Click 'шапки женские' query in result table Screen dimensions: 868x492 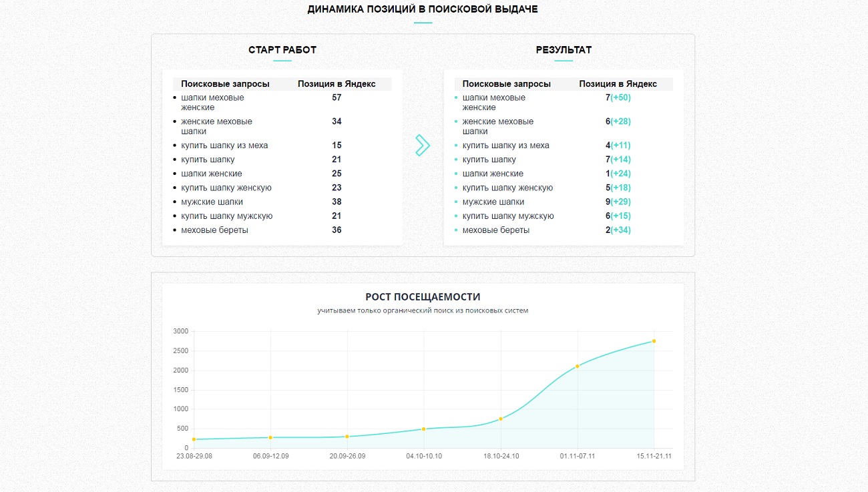(x=493, y=174)
